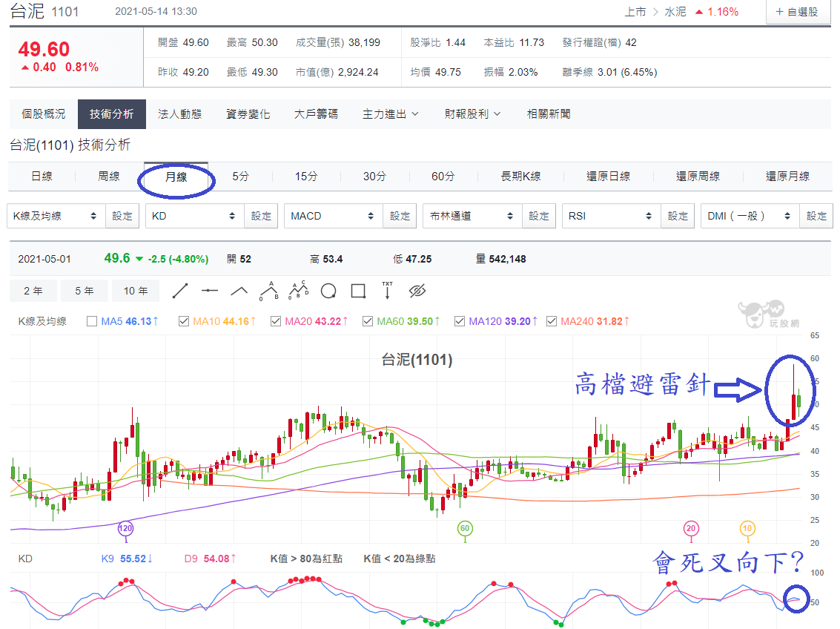Select the rectangle drawing tool
This screenshot has height=629, width=840.
(358, 291)
